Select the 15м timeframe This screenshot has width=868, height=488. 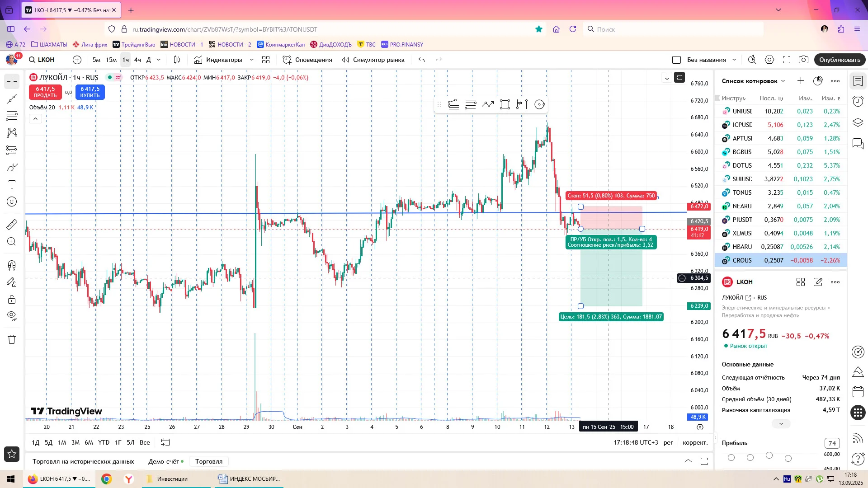tap(111, 60)
